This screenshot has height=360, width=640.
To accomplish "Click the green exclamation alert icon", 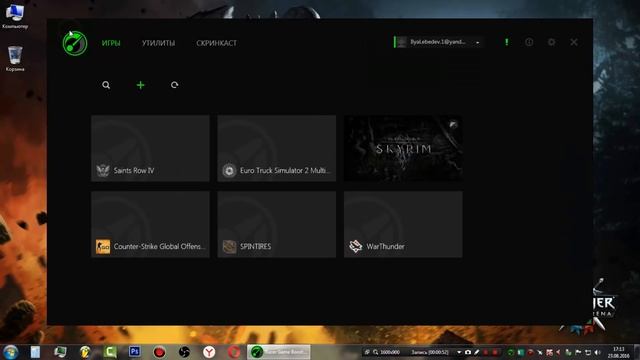I will pos(507,42).
